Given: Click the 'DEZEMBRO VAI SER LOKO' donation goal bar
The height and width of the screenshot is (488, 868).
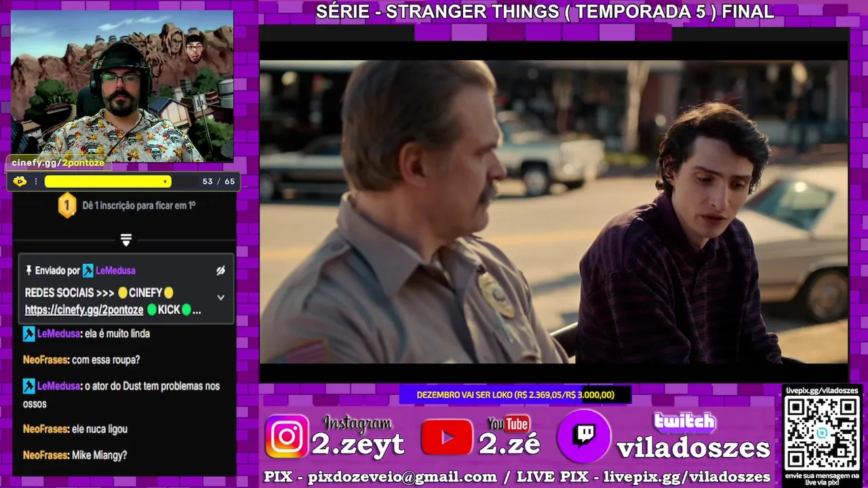Looking at the screenshot, I should 515,394.
